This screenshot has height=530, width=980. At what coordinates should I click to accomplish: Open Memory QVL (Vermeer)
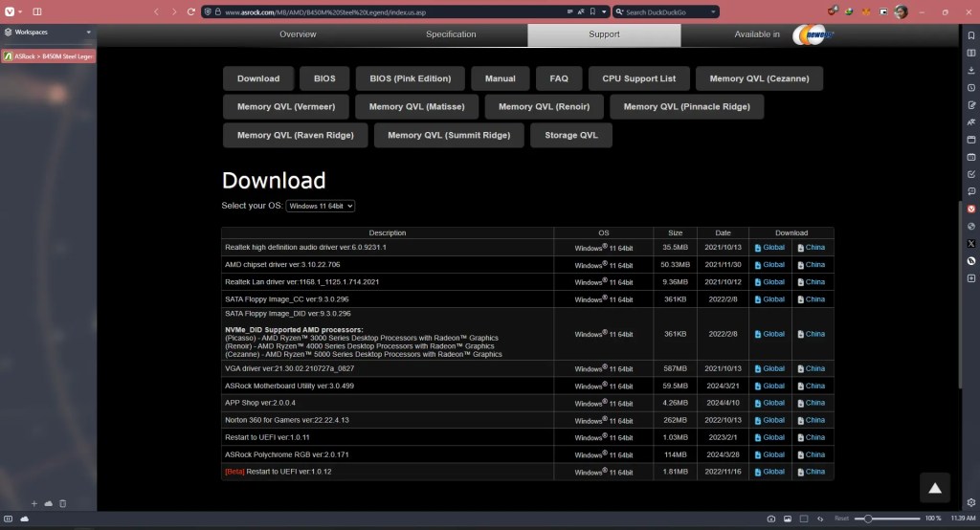285,107
